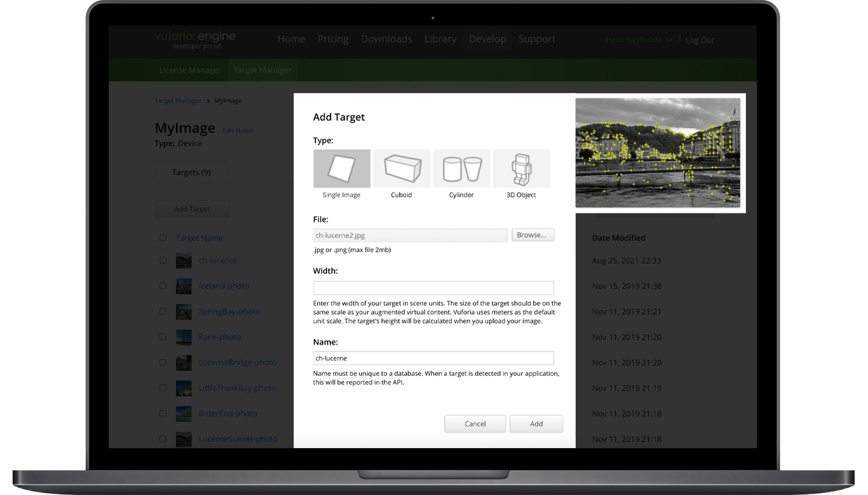
Task: Expand the Hello user account dropdown
Action: pyautogui.click(x=639, y=40)
